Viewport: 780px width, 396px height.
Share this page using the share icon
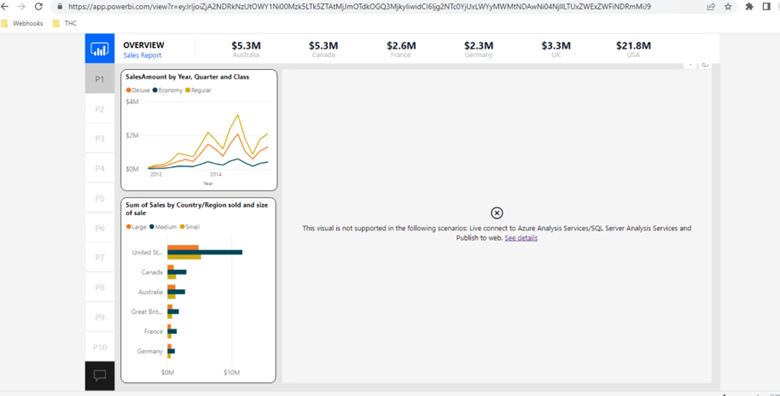(x=711, y=6)
